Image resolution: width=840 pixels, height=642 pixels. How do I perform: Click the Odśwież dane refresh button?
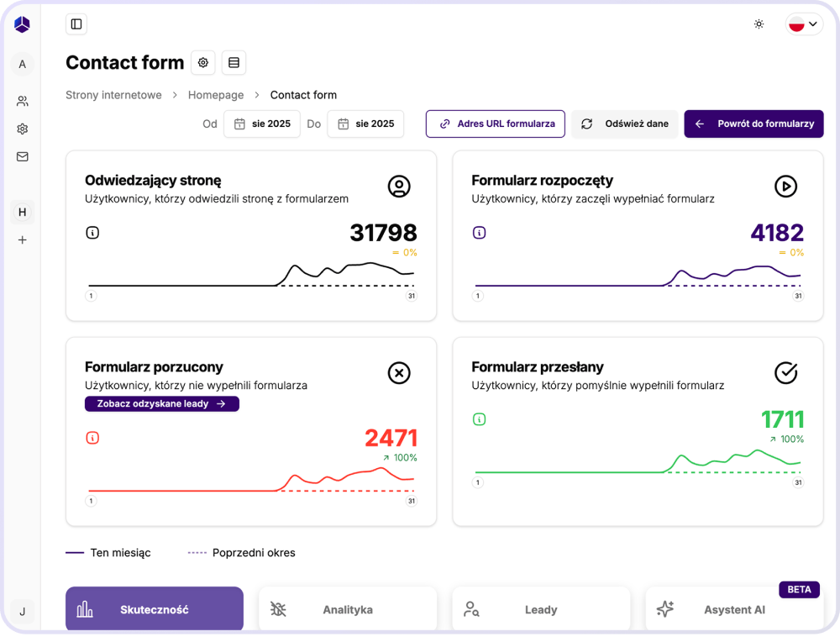(625, 124)
